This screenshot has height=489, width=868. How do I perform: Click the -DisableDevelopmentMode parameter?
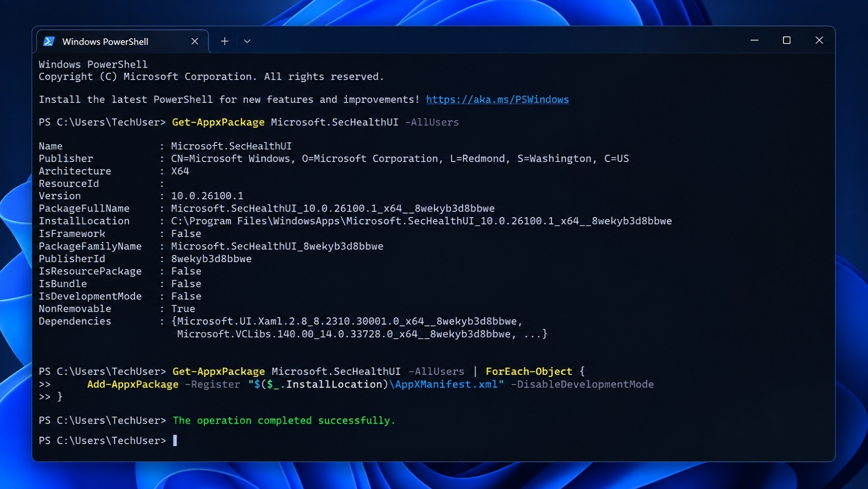[x=582, y=385]
